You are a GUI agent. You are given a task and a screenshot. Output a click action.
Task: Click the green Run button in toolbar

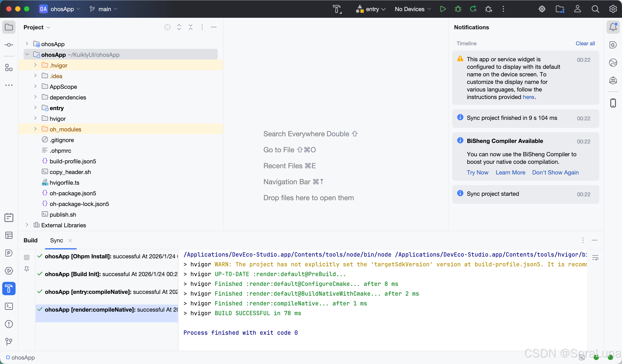(443, 9)
